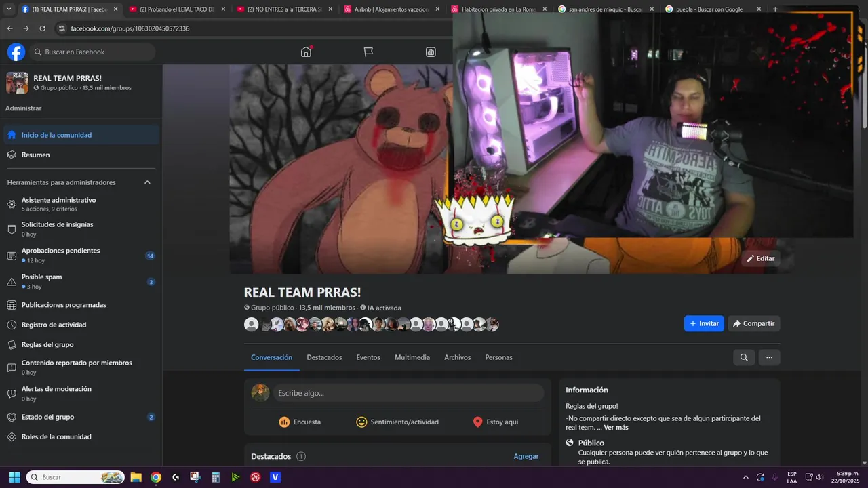Switch to the Eventos tab

368,357
